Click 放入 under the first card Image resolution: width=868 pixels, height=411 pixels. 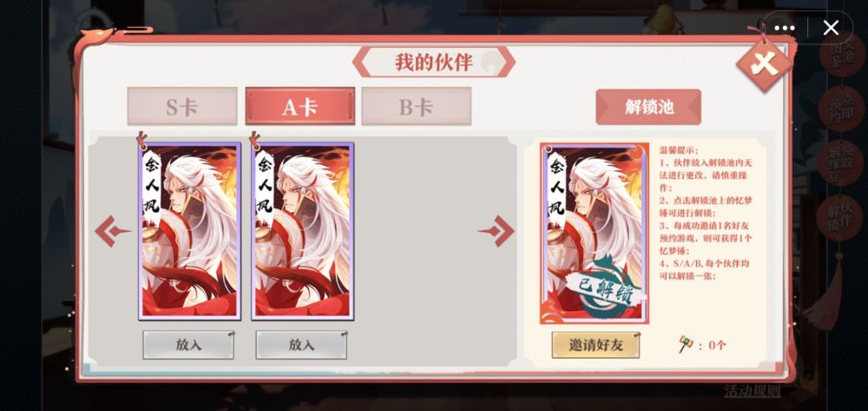pos(188,345)
